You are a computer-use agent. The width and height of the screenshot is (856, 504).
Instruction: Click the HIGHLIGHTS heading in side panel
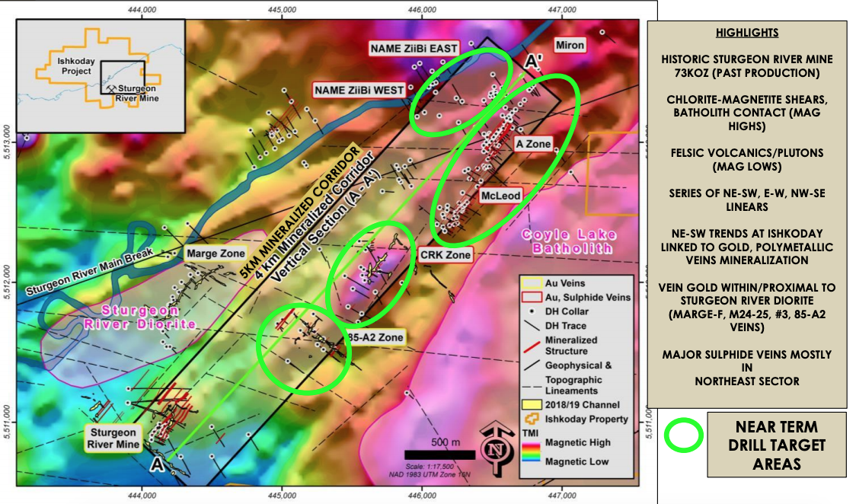pyautogui.click(x=747, y=33)
